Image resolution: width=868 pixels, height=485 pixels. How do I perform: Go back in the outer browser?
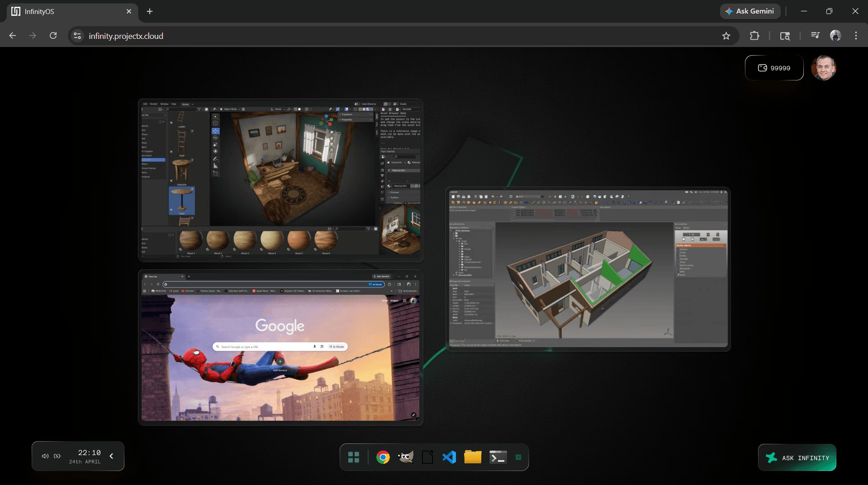click(13, 36)
